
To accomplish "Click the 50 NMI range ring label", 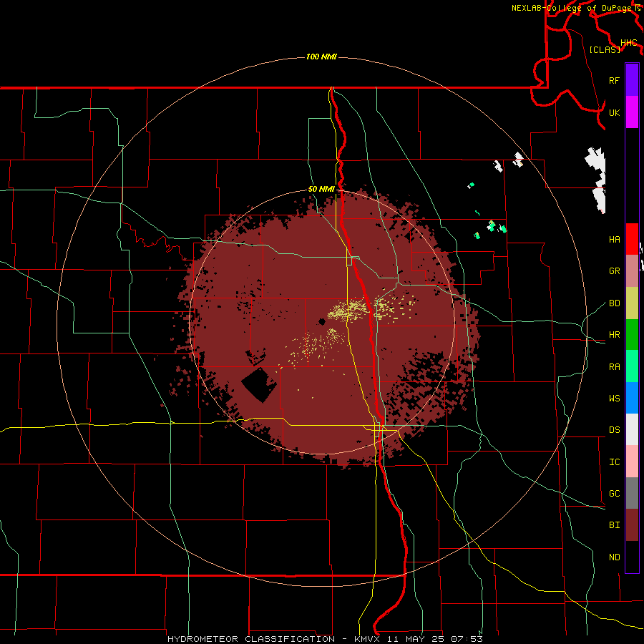I will (321, 189).
